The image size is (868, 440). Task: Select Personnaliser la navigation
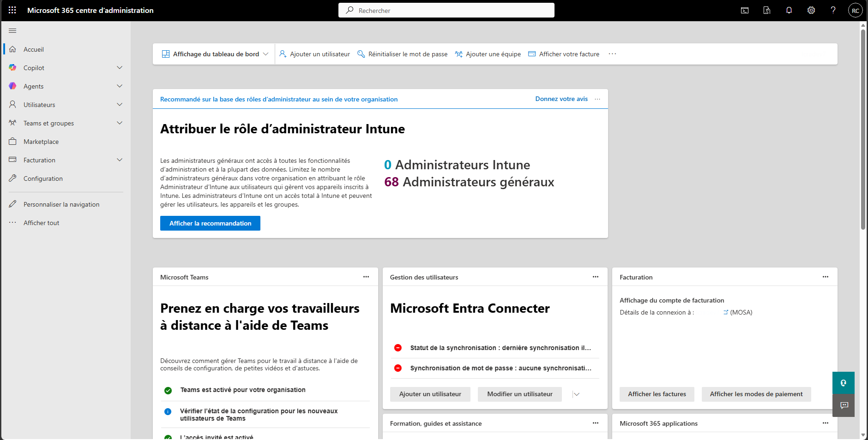coord(66,204)
